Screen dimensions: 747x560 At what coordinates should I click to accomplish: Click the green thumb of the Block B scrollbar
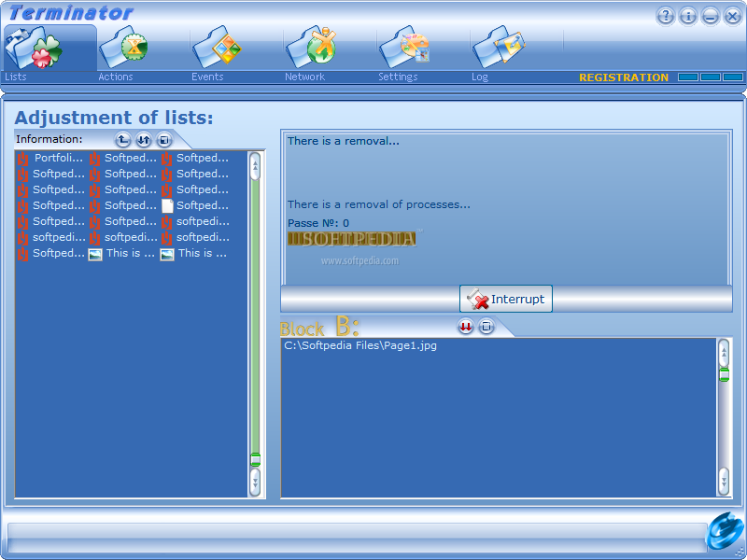[x=724, y=374]
